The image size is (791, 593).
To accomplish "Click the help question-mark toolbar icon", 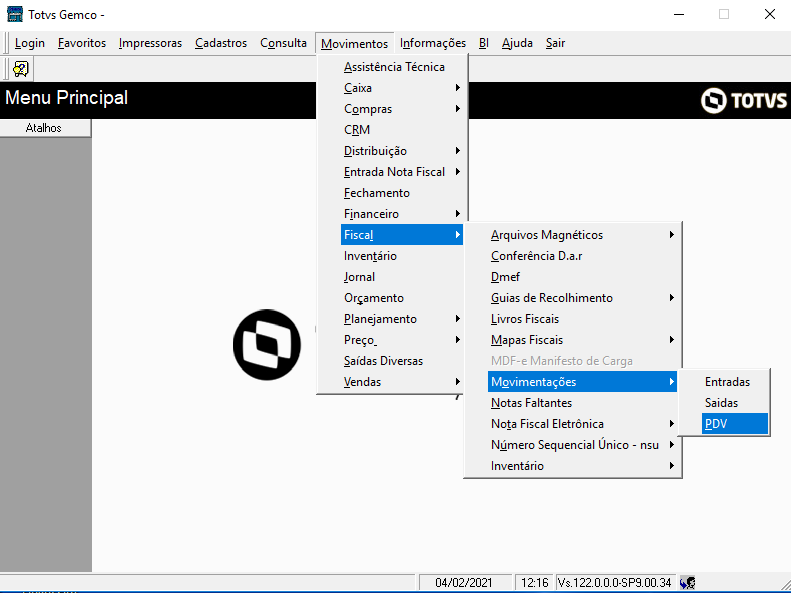I will (21, 69).
